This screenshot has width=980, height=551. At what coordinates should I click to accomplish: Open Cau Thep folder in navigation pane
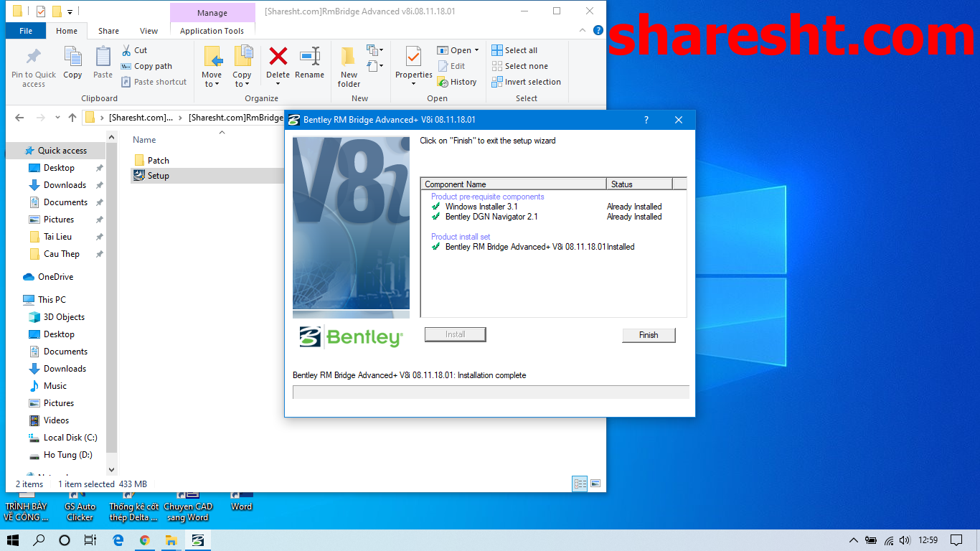[62, 254]
